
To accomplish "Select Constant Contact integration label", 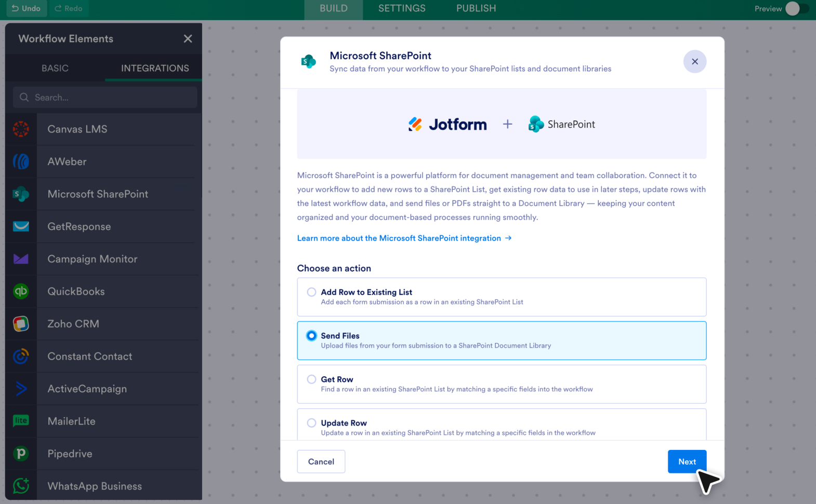I will [x=90, y=356].
